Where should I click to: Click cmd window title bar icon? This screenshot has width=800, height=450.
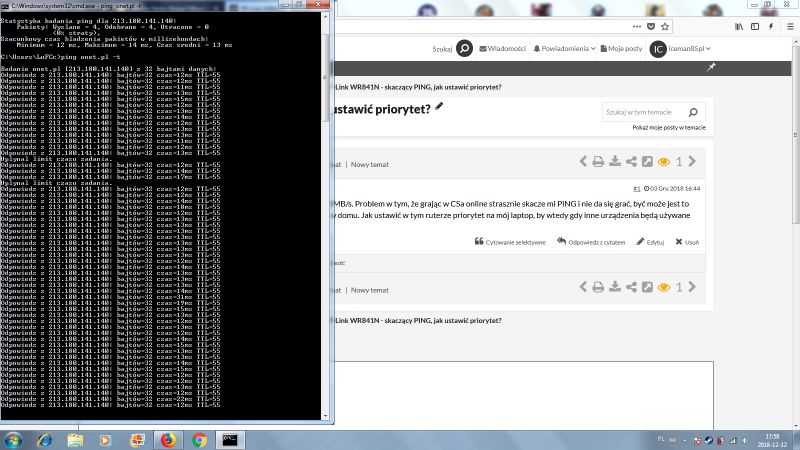click(5, 6)
